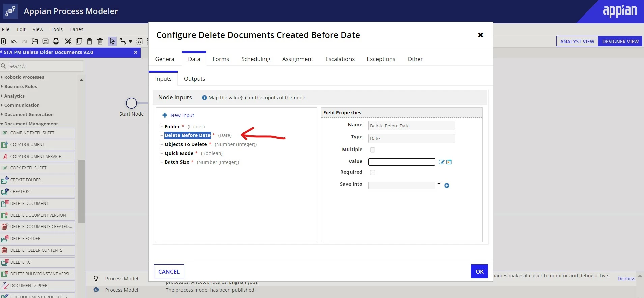Viewport: 644px width, 298px height.
Task: Expand the Robotic Processes category
Action: point(22,77)
